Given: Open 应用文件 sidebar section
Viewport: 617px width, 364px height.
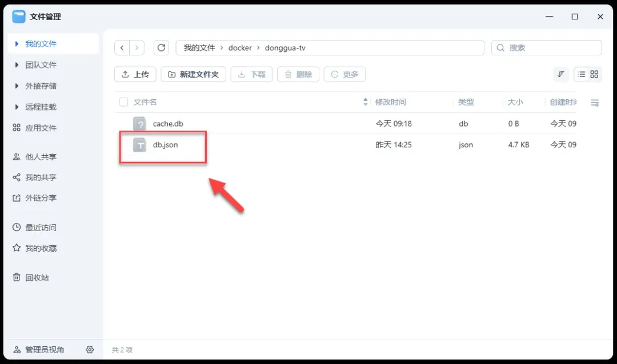Looking at the screenshot, I should point(40,128).
